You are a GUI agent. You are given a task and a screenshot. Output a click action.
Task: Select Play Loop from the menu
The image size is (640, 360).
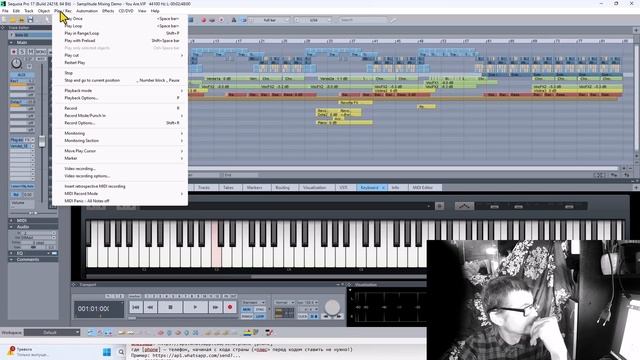point(120,26)
